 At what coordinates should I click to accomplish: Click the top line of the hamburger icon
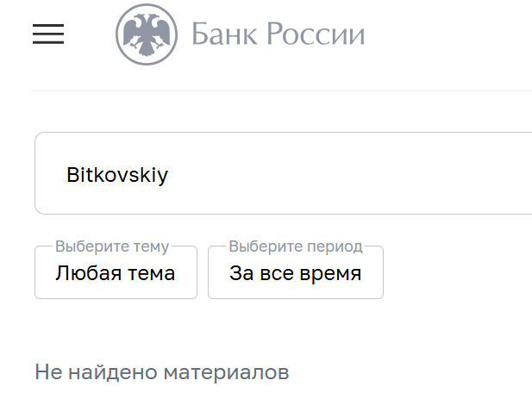tap(48, 25)
